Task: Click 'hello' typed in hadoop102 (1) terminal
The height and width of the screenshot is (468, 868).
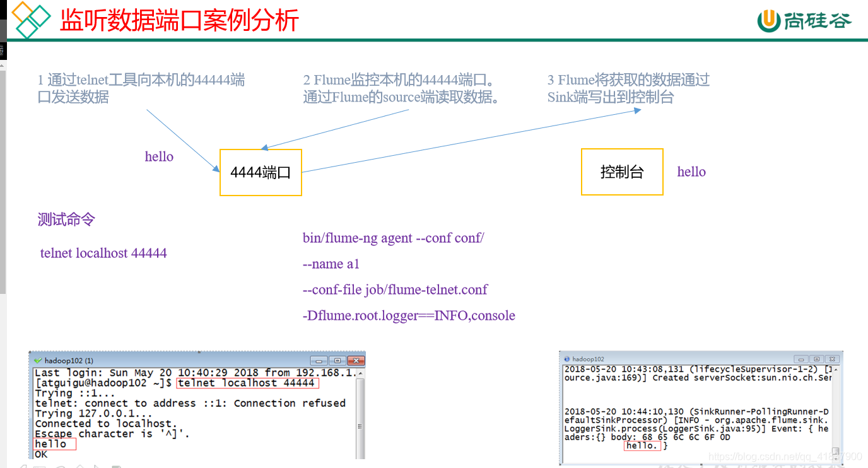Action: (50, 444)
